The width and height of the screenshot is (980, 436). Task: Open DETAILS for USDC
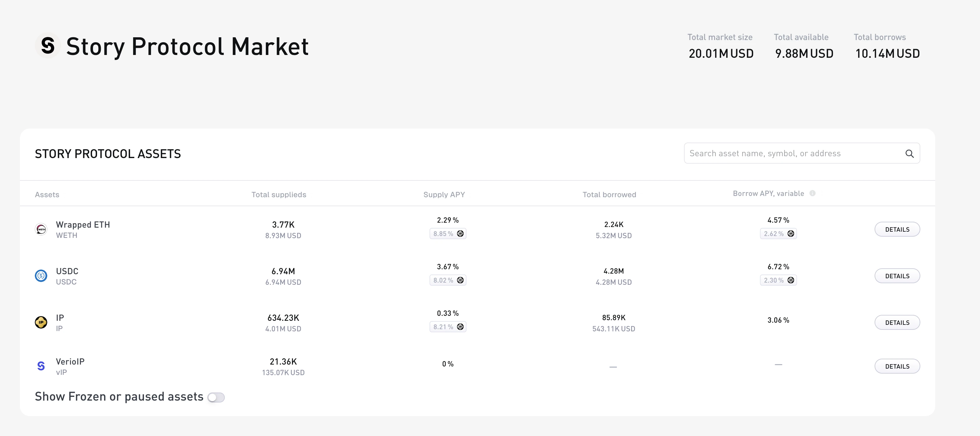[x=897, y=276]
